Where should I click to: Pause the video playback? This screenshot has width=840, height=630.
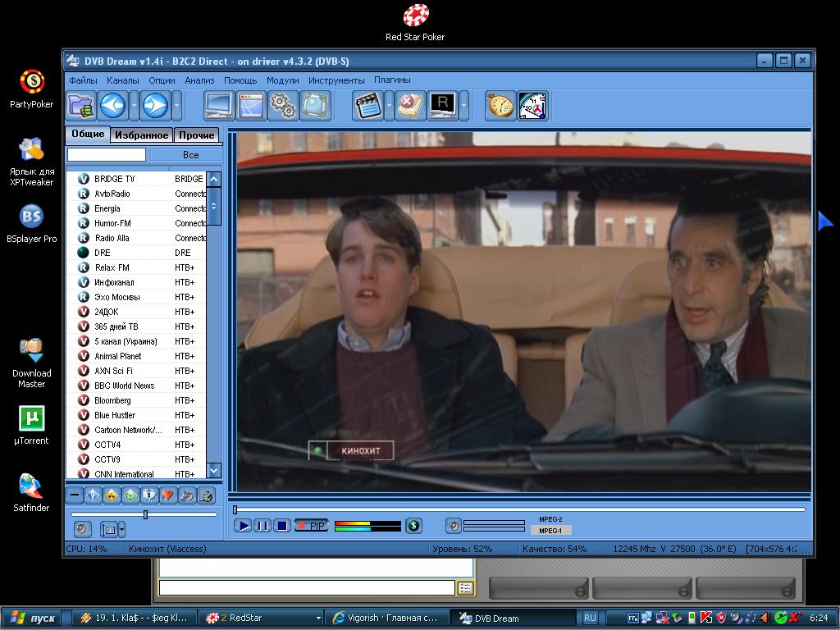coord(262,526)
